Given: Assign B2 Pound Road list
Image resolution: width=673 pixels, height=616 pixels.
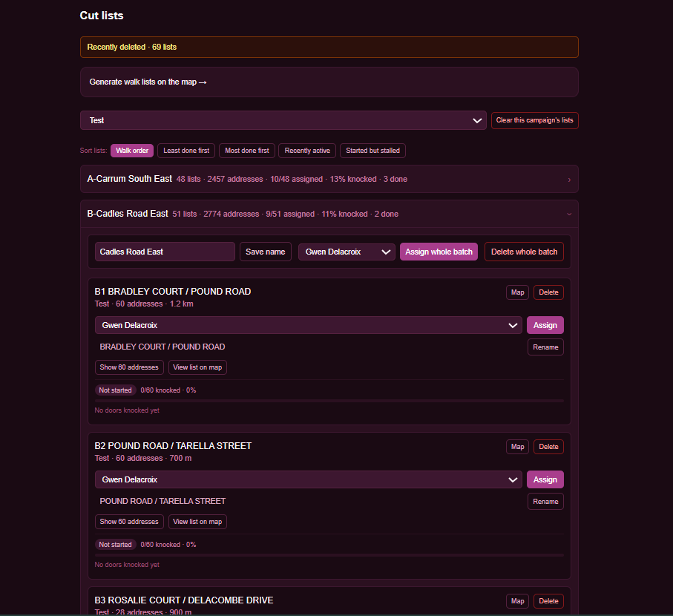Looking at the screenshot, I should pyautogui.click(x=545, y=479).
